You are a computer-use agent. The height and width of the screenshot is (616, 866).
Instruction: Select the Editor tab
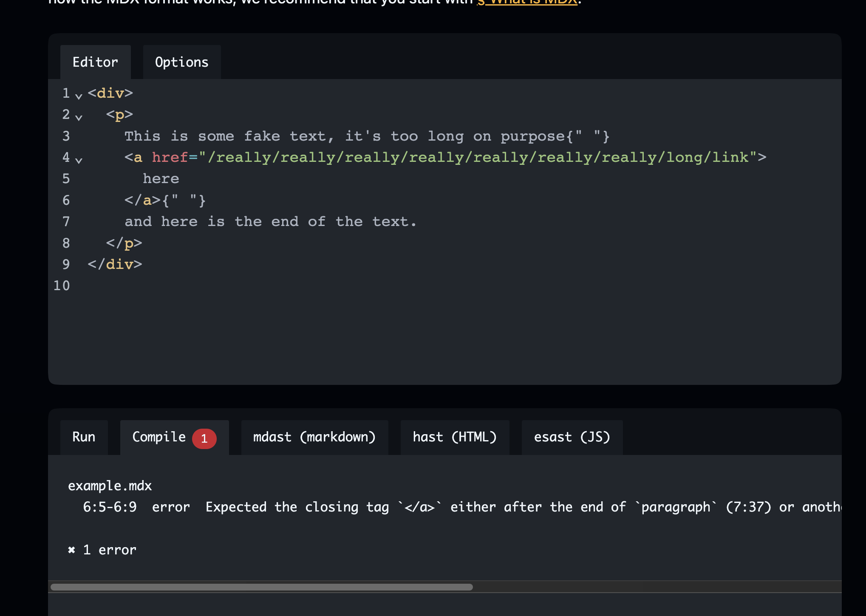click(x=96, y=62)
